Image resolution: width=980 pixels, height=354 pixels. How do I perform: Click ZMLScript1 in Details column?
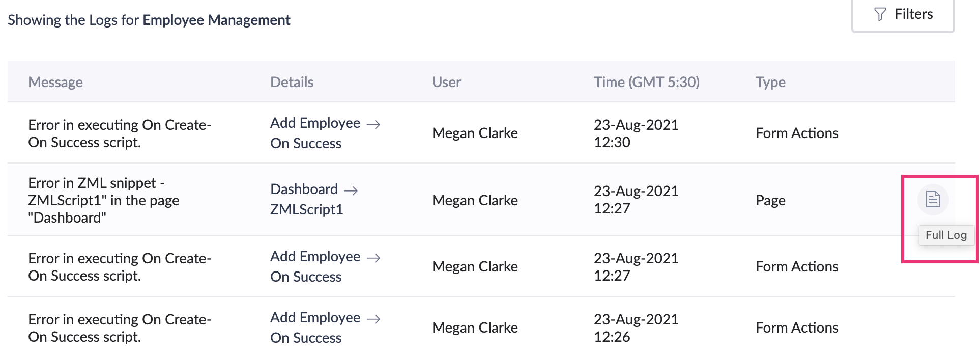coord(307,209)
